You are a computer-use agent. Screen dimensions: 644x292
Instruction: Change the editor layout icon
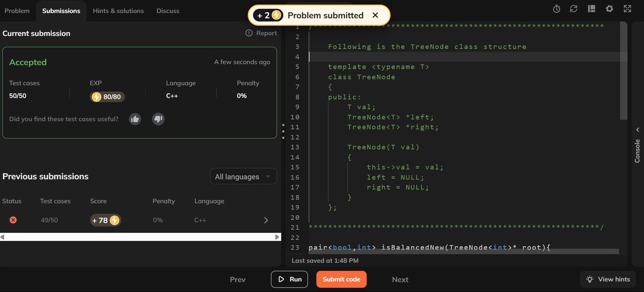click(x=591, y=9)
